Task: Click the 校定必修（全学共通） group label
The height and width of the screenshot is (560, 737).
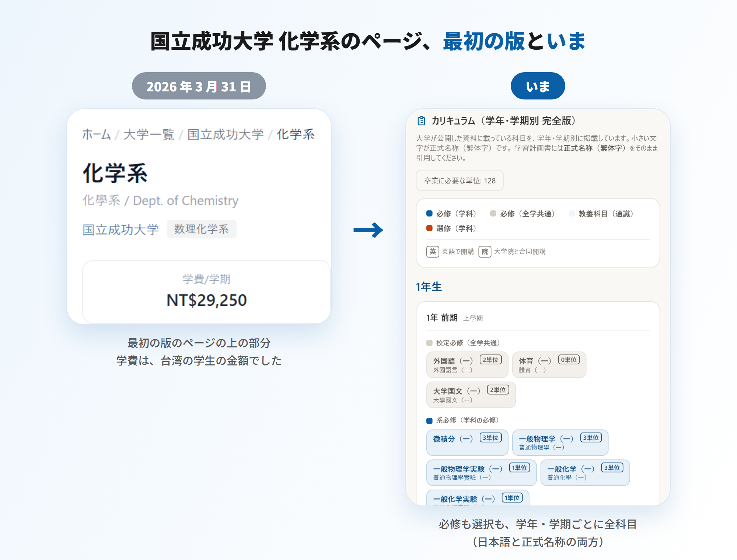Action: 468,343
